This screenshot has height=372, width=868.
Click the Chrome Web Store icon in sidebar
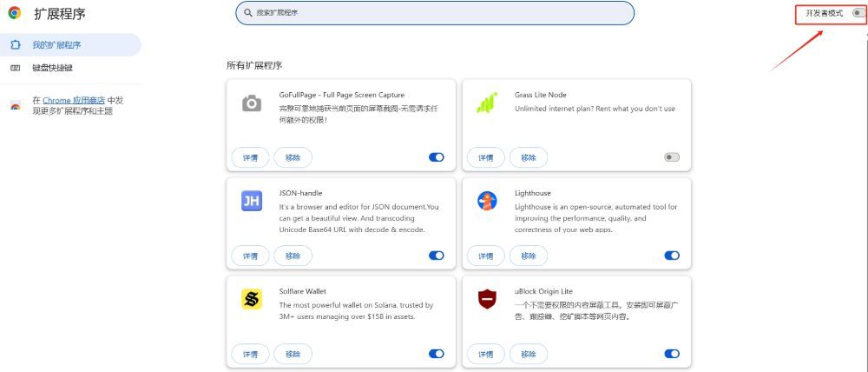point(16,106)
